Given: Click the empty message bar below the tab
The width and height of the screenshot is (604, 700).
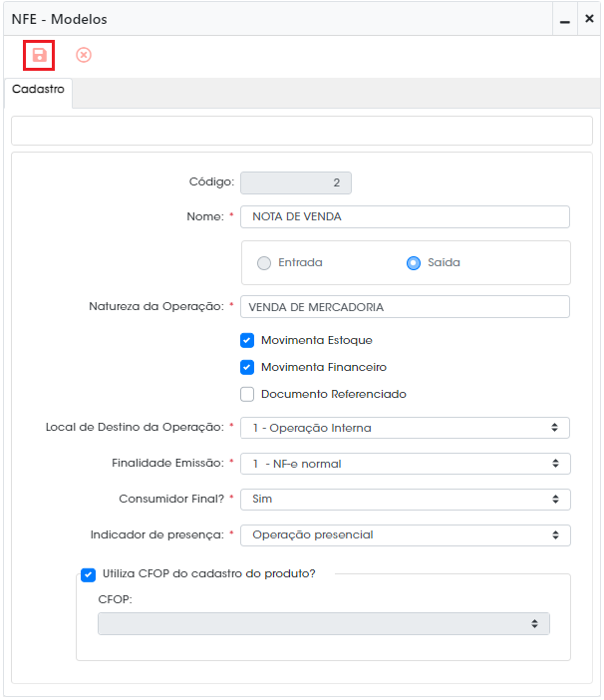Looking at the screenshot, I should tap(302, 131).
